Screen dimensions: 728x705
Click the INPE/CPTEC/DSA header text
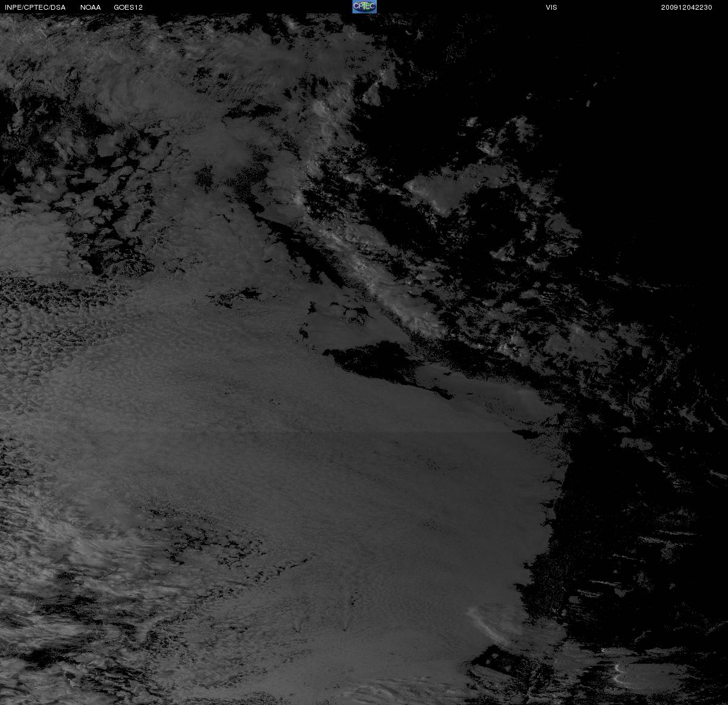coord(35,7)
